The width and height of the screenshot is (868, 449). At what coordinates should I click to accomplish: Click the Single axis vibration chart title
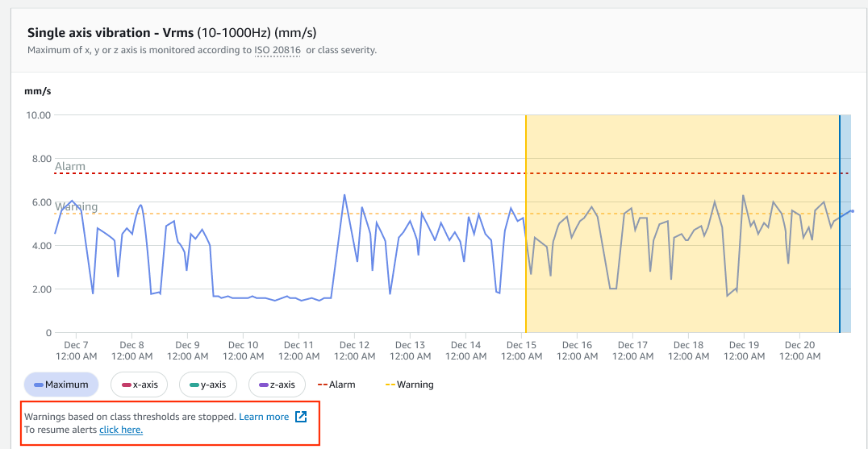[172, 31]
